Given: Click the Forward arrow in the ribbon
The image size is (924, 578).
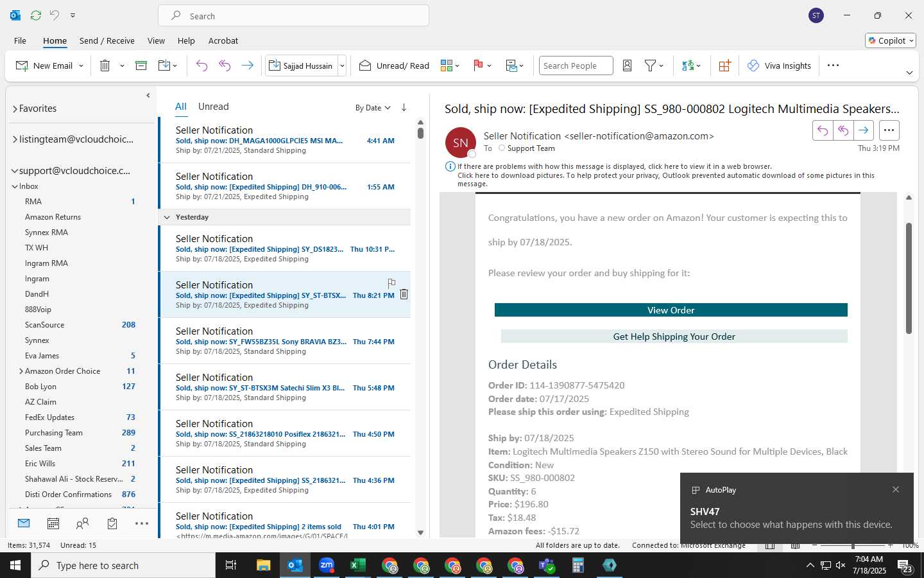Looking at the screenshot, I should [247, 66].
